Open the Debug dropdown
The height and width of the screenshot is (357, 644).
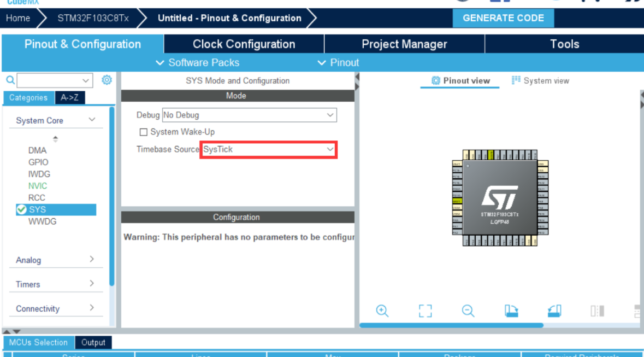249,115
